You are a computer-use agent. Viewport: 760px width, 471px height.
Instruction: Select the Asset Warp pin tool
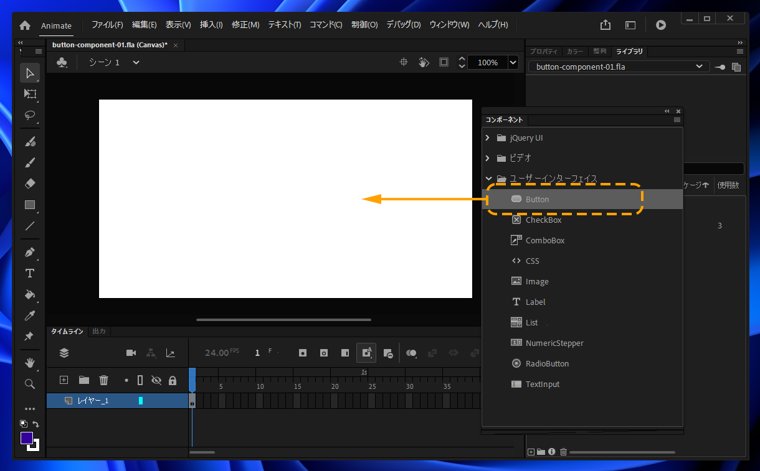point(30,336)
